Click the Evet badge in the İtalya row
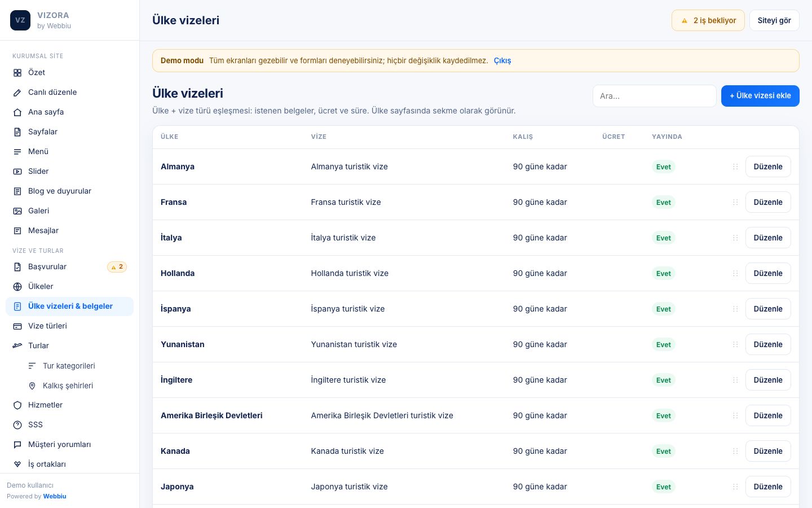 click(x=664, y=238)
